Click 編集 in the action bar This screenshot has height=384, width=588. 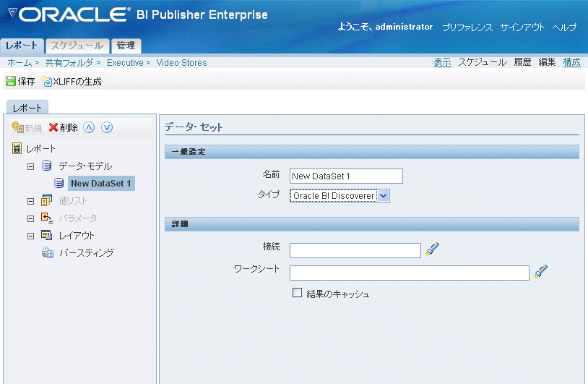[547, 62]
